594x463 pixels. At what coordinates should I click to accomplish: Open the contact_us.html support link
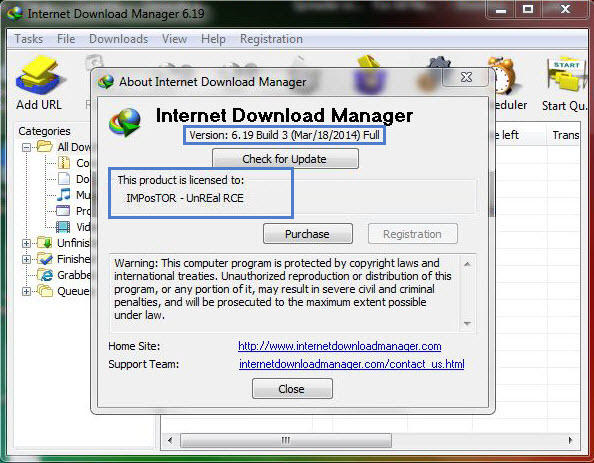[352, 364]
